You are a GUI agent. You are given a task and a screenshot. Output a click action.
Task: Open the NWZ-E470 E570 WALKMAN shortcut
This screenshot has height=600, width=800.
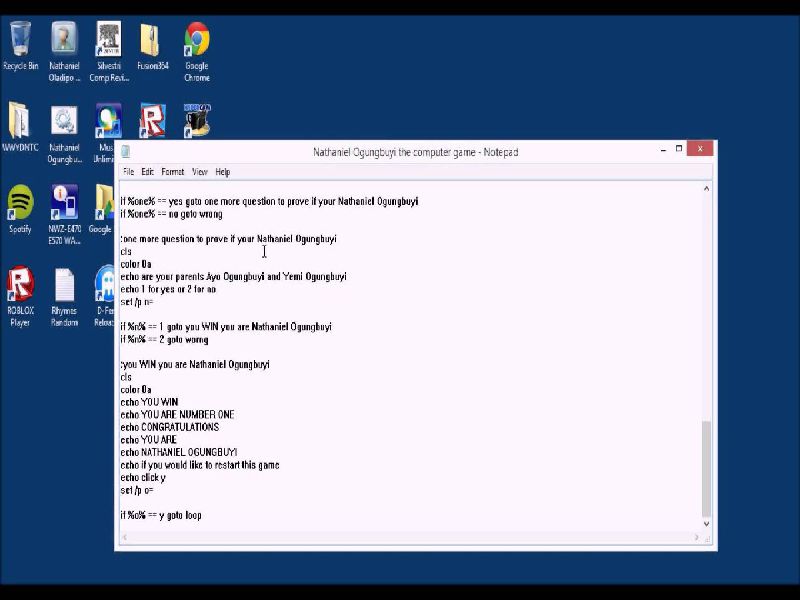coord(64,203)
